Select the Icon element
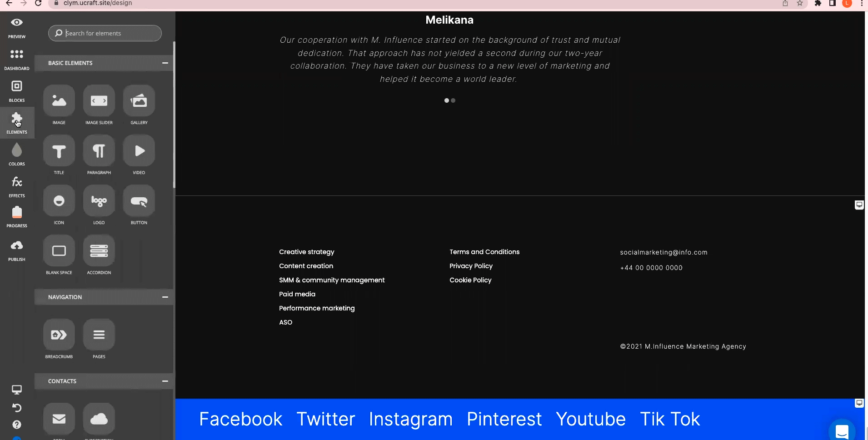 click(x=59, y=200)
